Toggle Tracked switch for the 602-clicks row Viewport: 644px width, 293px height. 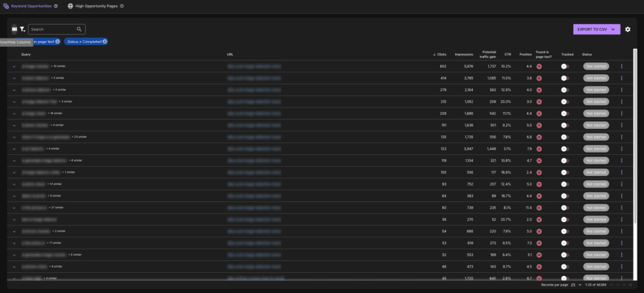(565, 66)
